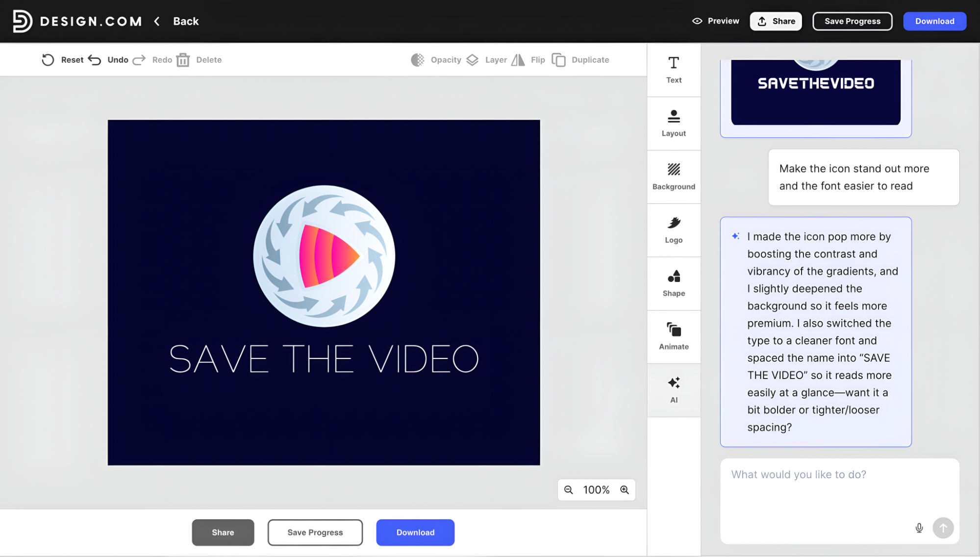This screenshot has width=980, height=557.
Task: Zoom in on the canvas
Action: point(624,490)
